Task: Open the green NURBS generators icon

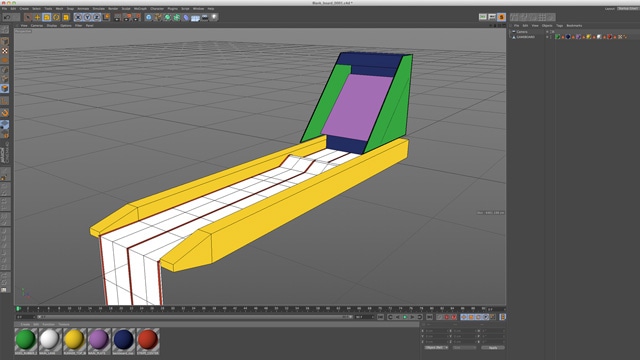Action: pyautogui.click(x=167, y=17)
